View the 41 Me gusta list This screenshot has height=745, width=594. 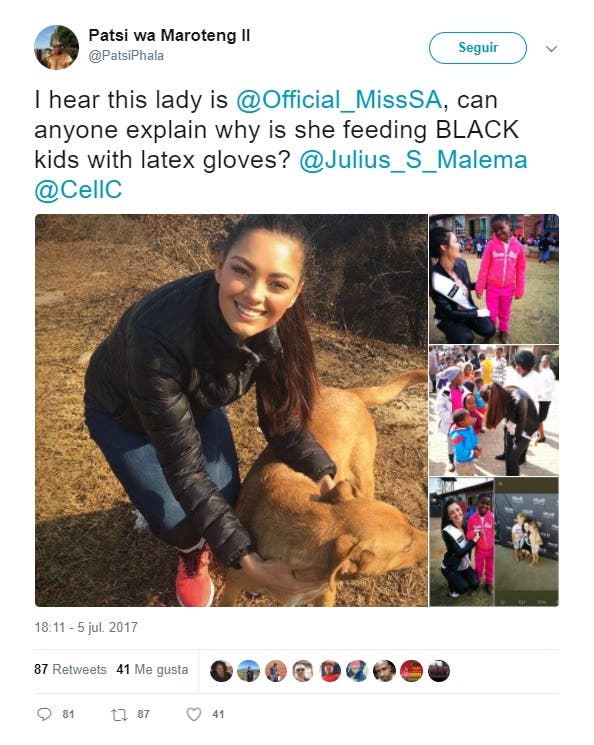152,669
